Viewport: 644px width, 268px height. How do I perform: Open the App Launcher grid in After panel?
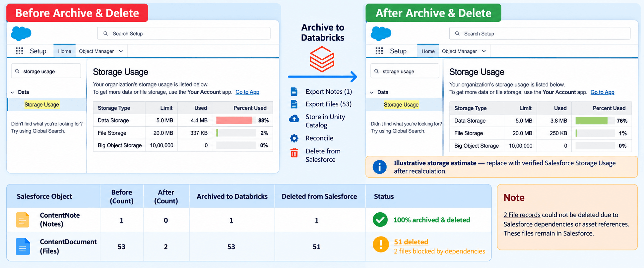379,51
